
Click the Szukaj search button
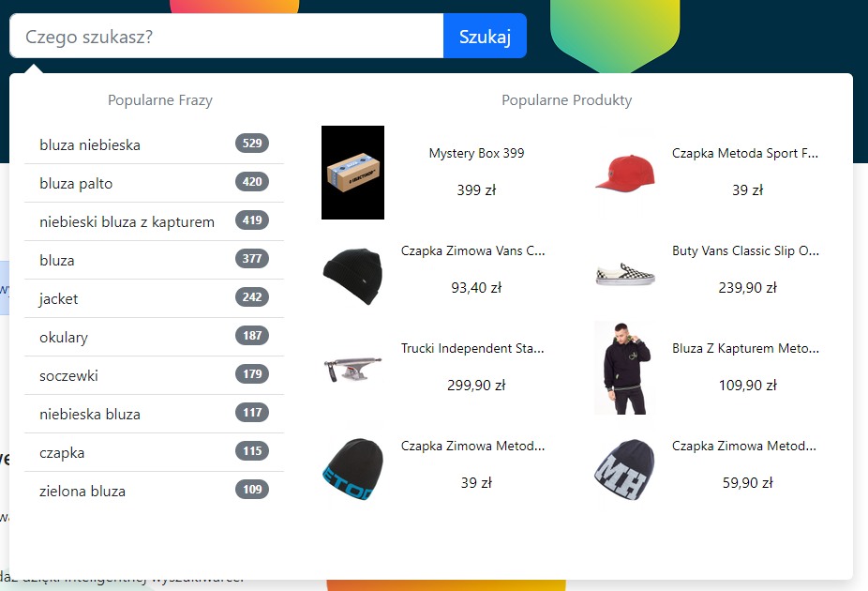[485, 36]
